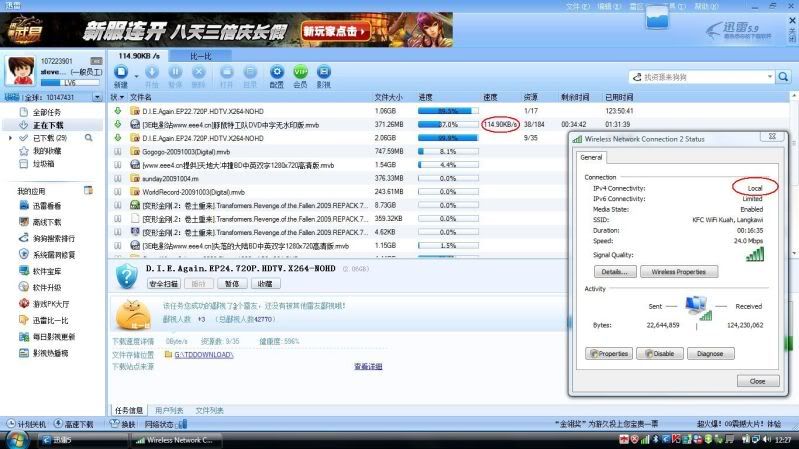Image resolution: width=799 pixels, height=449 pixels.
Task: Click search magnifier beside 已下载
Action: pos(90,137)
